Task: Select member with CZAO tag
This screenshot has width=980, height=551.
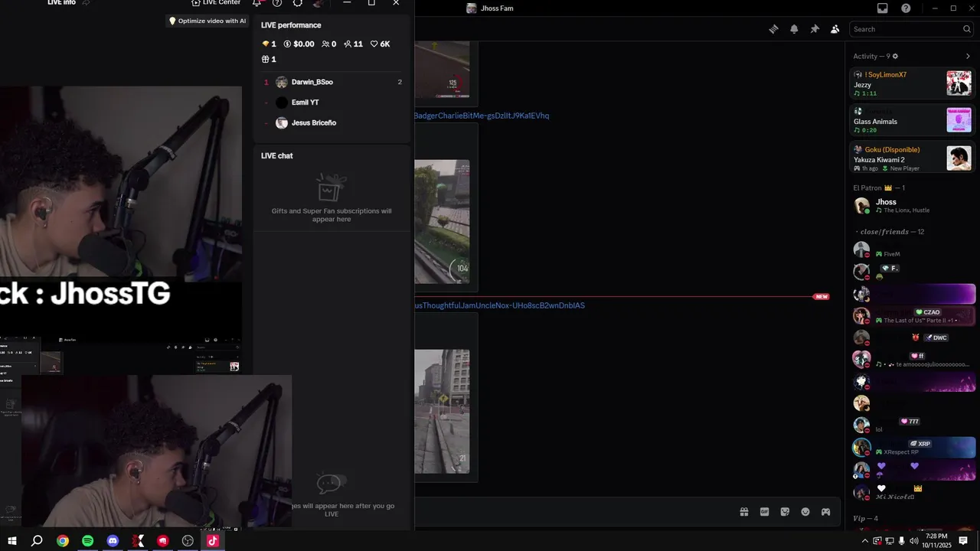Action: point(912,316)
